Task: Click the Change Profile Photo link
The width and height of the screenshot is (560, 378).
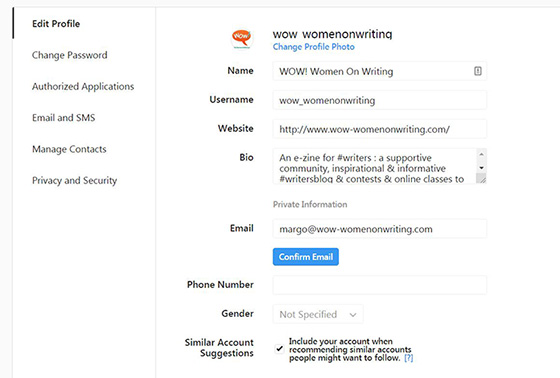Action: pyautogui.click(x=314, y=47)
